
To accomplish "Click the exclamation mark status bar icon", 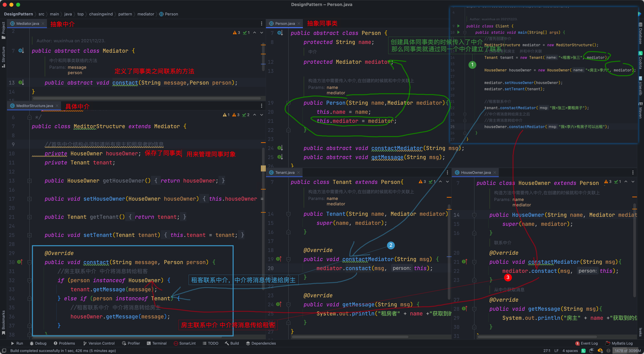I will (x=608, y=350).
